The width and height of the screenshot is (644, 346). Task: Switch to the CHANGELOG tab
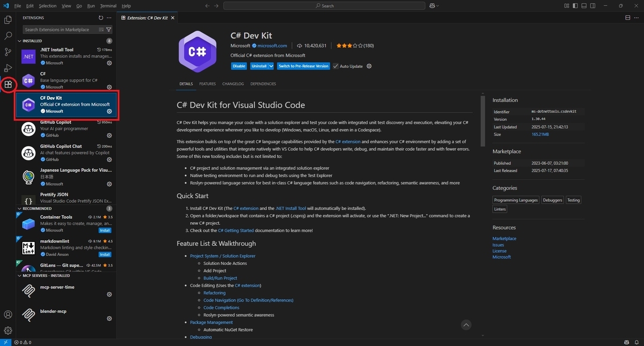pos(233,84)
